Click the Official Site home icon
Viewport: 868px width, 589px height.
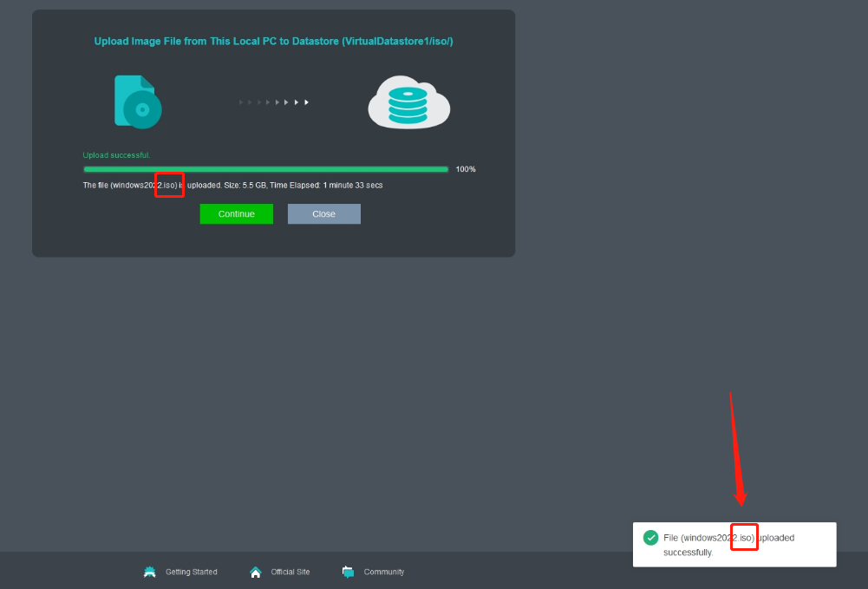255,572
